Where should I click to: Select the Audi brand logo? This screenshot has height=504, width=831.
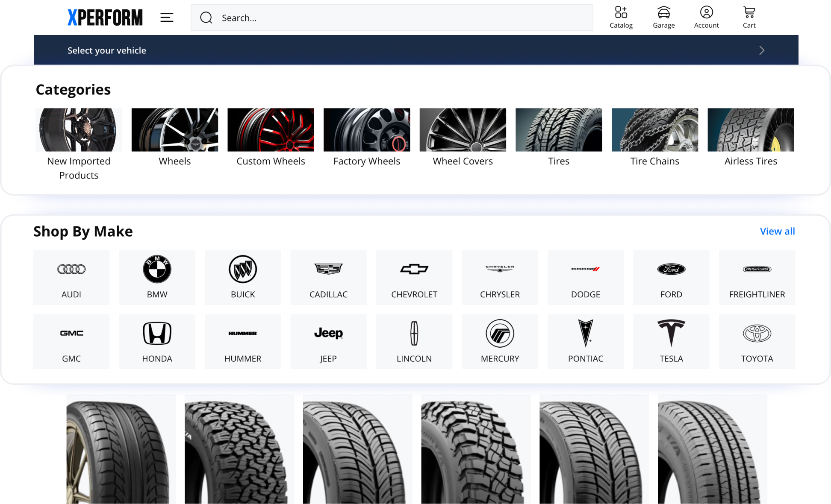(71, 269)
